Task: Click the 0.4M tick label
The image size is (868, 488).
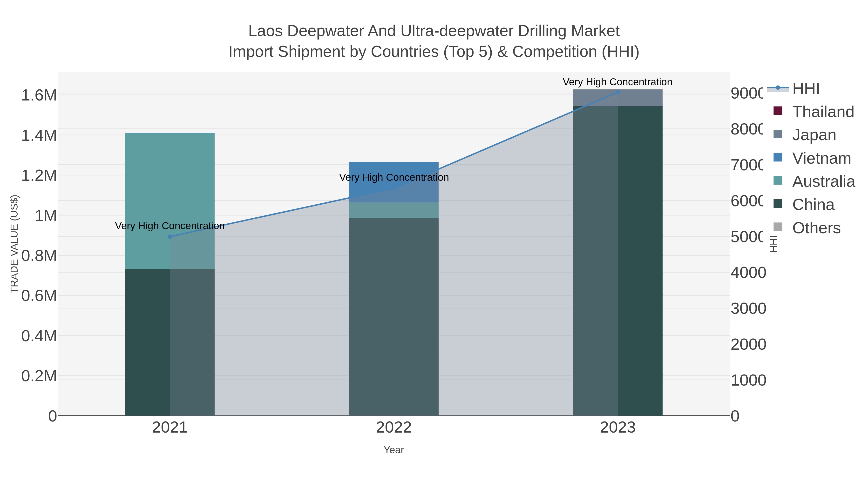Action: tap(39, 336)
